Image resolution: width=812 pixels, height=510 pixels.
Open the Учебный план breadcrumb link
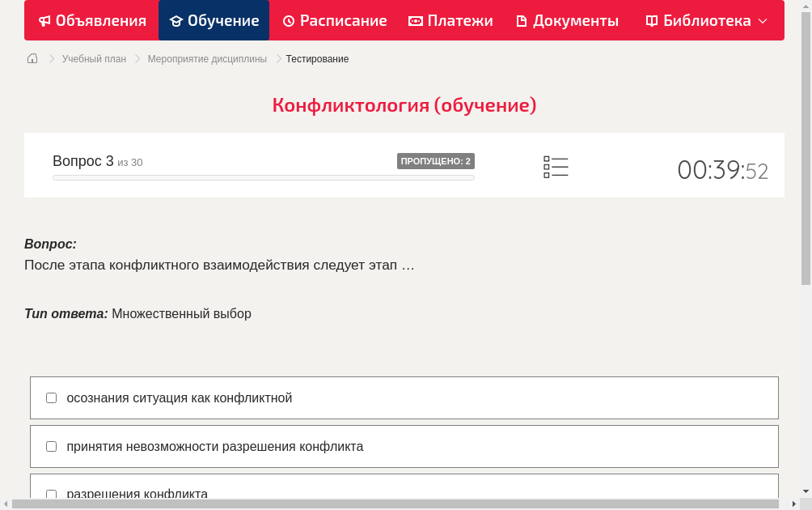(x=92, y=58)
